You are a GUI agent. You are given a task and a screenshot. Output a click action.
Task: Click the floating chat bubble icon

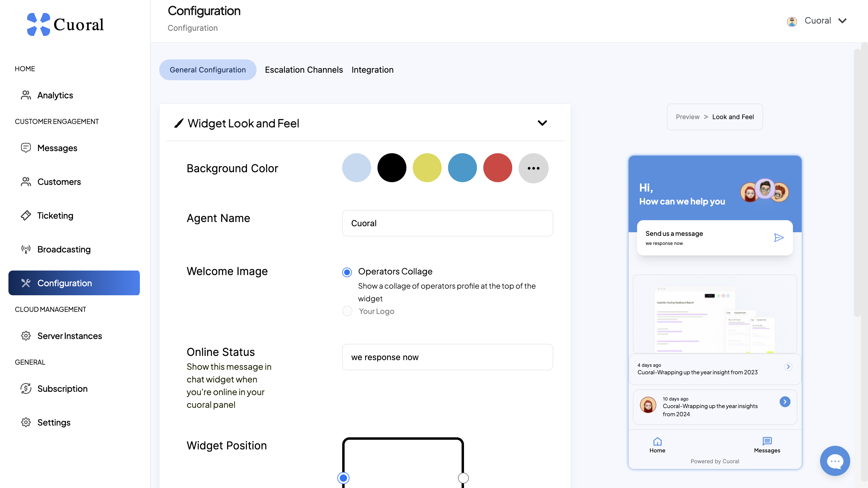click(x=835, y=461)
